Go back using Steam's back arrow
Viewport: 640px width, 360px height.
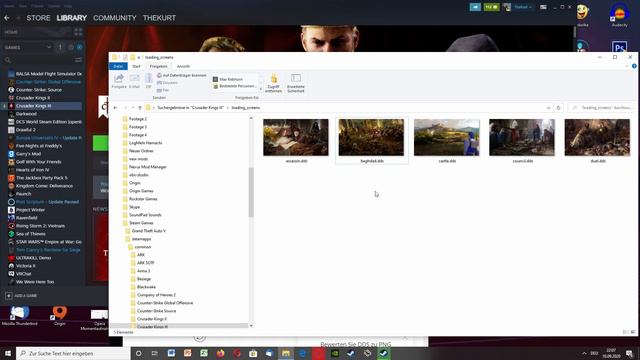click(x=7, y=18)
